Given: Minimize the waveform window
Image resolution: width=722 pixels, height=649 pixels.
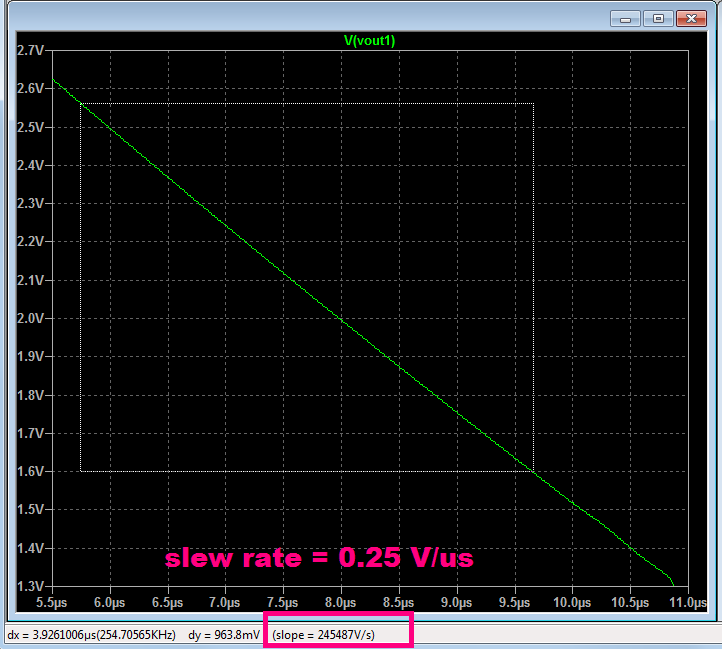Looking at the screenshot, I should coord(625,18).
